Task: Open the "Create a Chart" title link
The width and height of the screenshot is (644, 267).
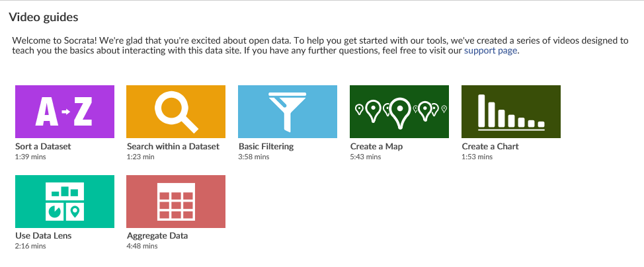Action: click(490, 146)
